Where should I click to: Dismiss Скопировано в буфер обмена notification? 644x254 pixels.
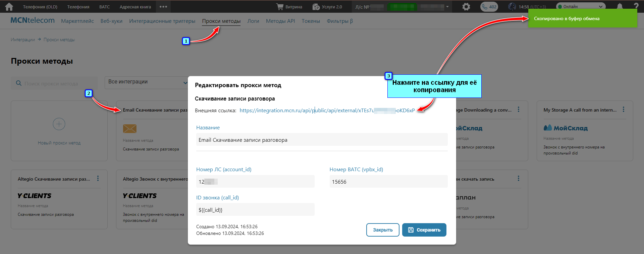point(583,18)
